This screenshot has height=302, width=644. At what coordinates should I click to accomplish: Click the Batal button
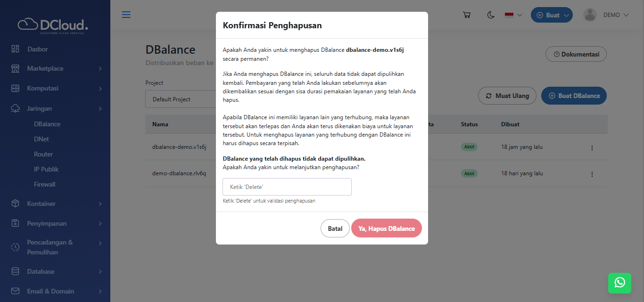coord(335,229)
